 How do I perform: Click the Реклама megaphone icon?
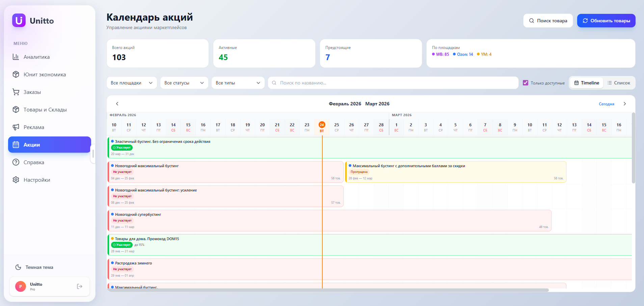click(16, 127)
